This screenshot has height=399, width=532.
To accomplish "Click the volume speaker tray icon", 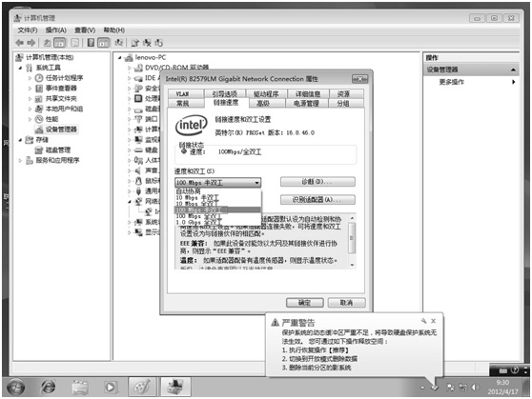I will (x=475, y=388).
